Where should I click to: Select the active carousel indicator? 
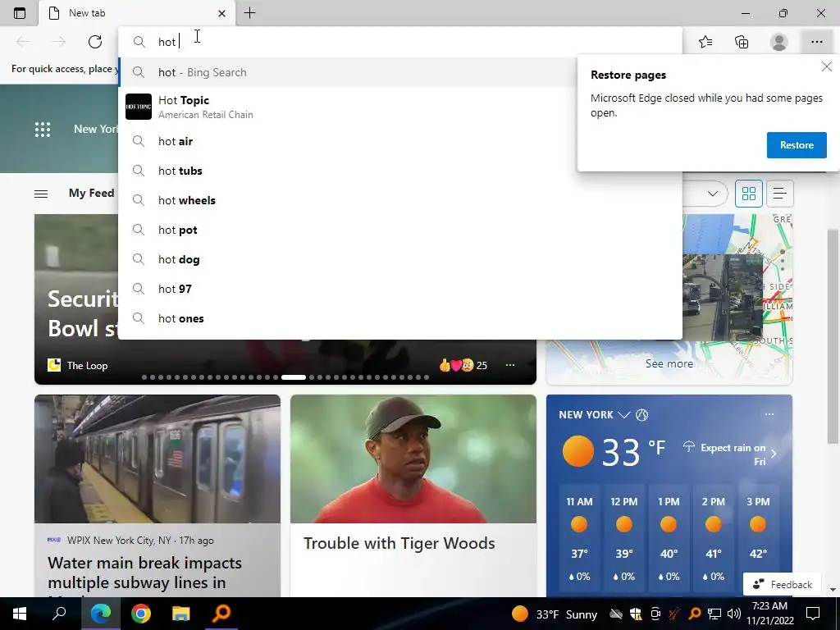click(294, 377)
